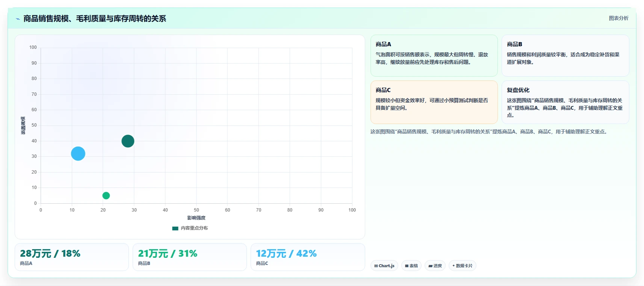Click the 内容重点分布 legend label
The height and width of the screenshot is (286, 644).
[194, 228]
